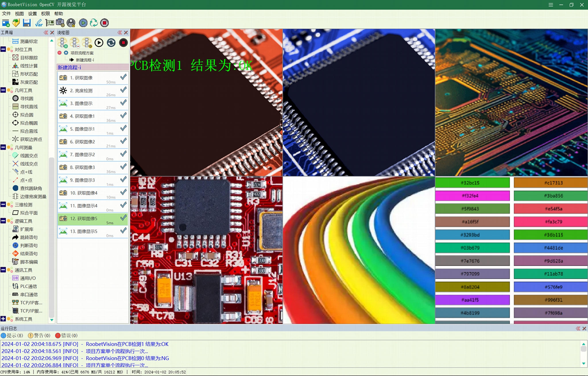Viewport: 588px width, 376px height.
Task: Click the save disk icon in toolbar
Action: coord(27,23)
